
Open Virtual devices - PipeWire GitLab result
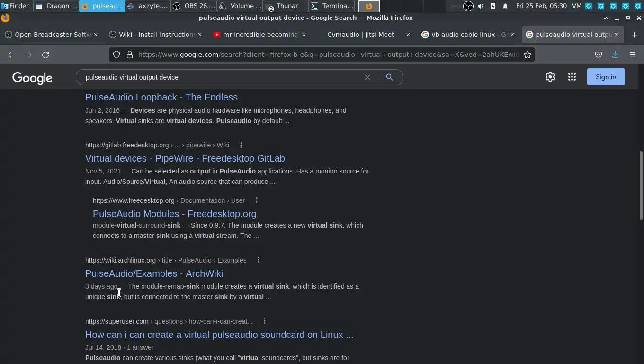pos(185,158)
